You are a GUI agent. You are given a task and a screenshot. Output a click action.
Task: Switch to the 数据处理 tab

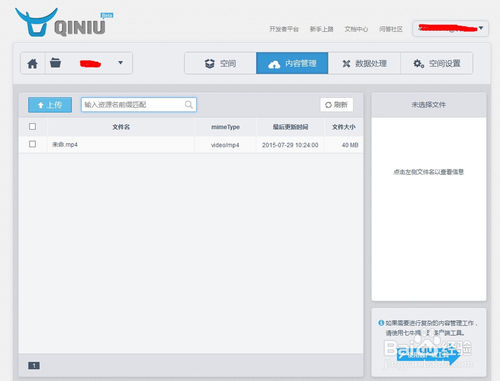pyautogui.click(x=364, y=63)
